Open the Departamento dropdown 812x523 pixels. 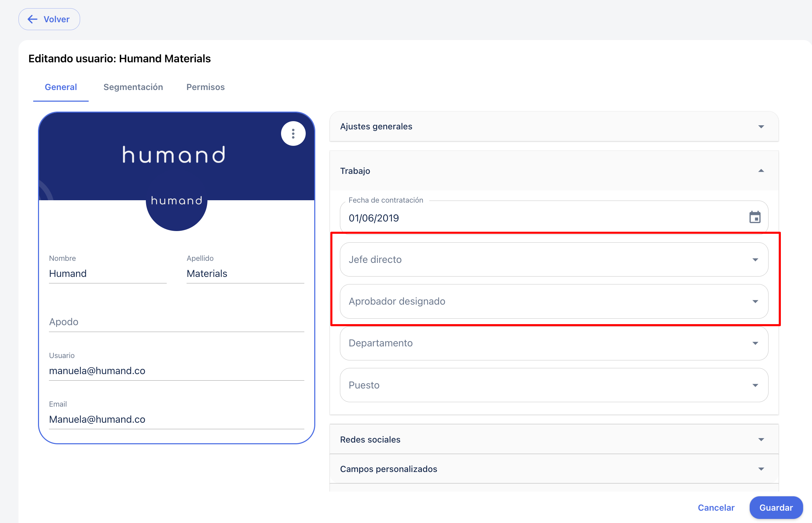click(554, 343)
